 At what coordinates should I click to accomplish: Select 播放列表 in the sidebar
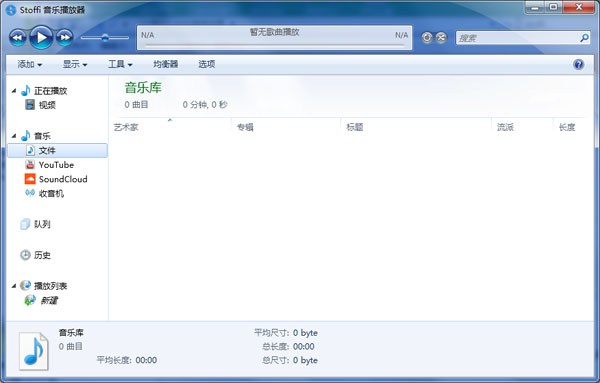click(x=51, y=286)
